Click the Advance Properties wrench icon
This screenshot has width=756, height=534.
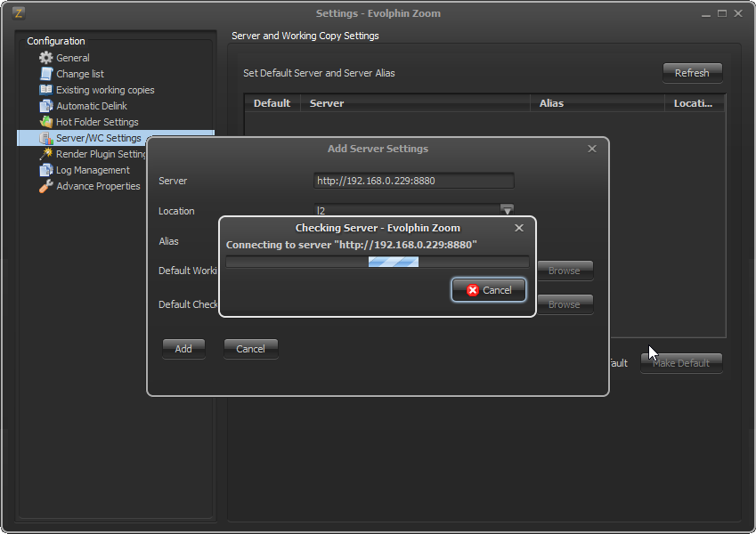pyautogui.click(x=45, y=186)
